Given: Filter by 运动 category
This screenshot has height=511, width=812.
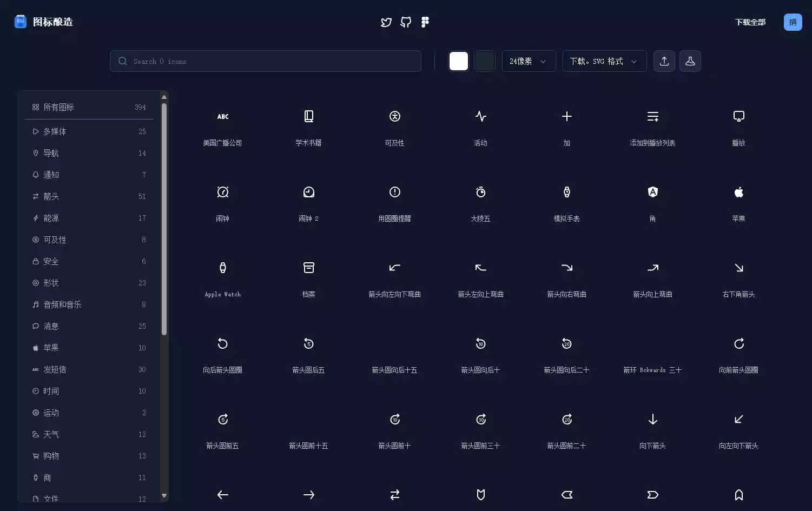Looking at the screenshot, I should pos(89,413).
